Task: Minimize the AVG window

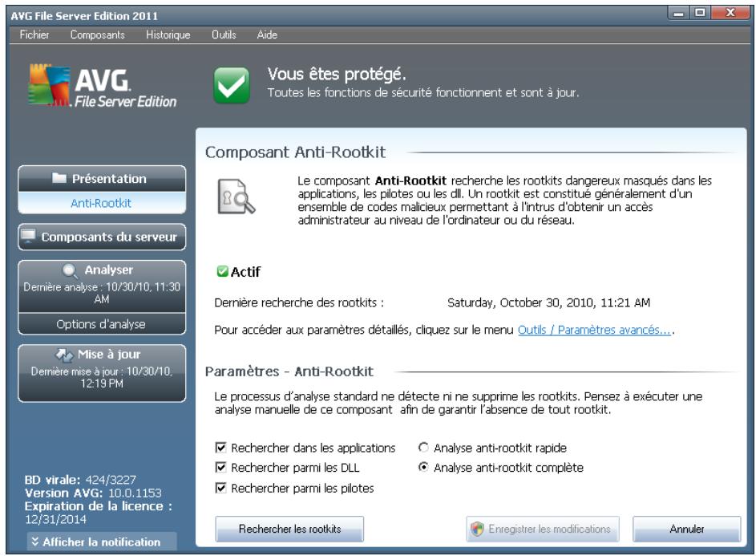Action: 678,14
